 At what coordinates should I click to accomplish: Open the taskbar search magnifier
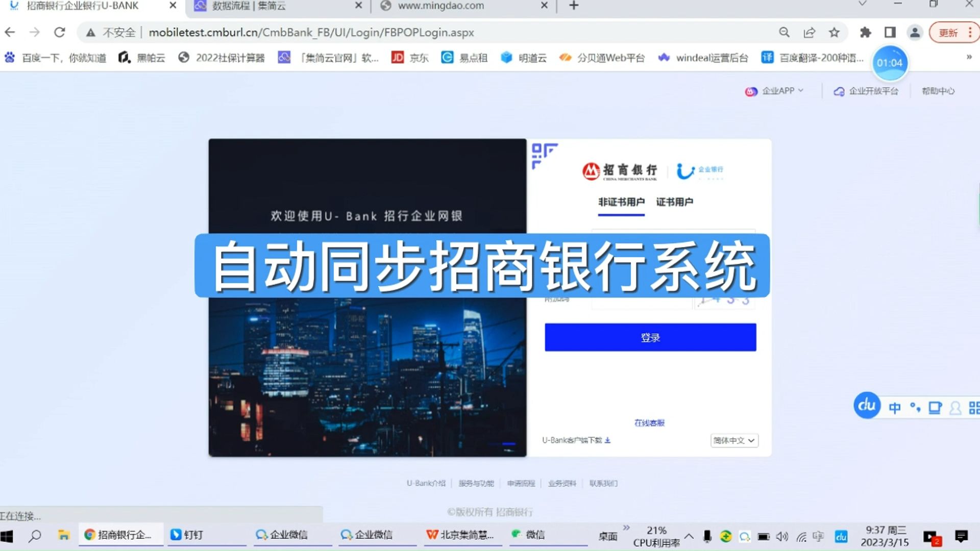[x=35, y=536]
